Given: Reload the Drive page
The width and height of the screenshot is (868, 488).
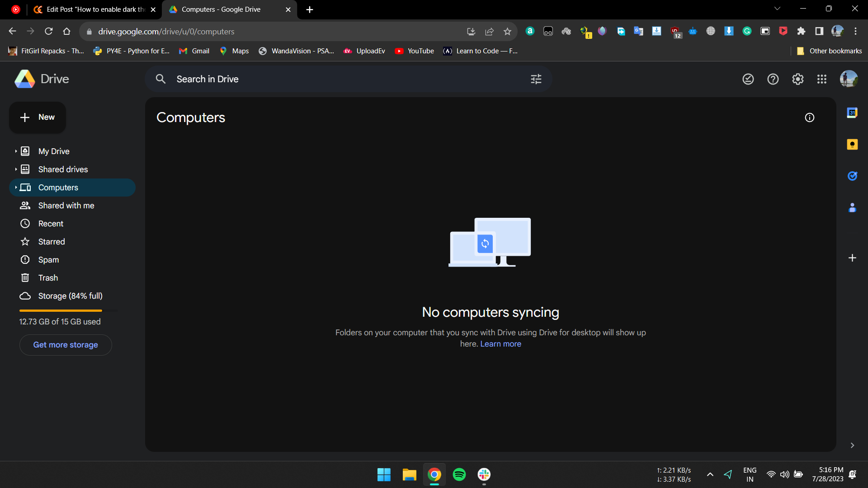Looking at the screenshot, I should 49,31.
